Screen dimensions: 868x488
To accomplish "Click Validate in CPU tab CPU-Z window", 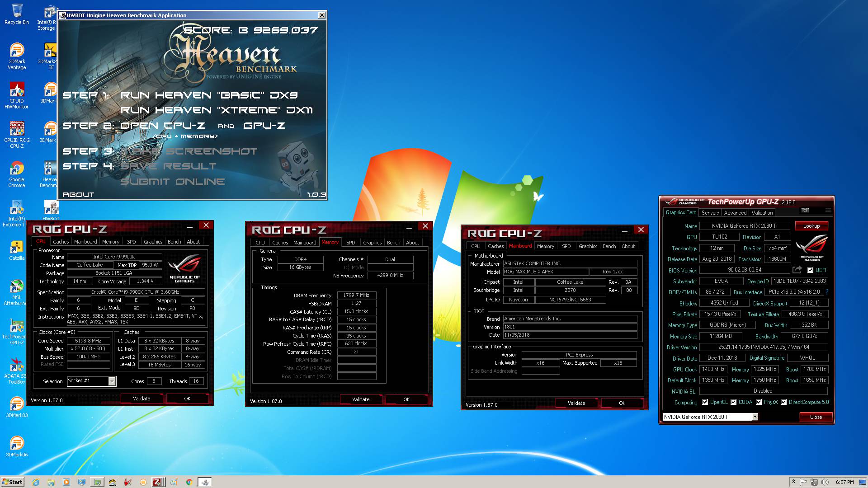I will (x=142, y=399).
